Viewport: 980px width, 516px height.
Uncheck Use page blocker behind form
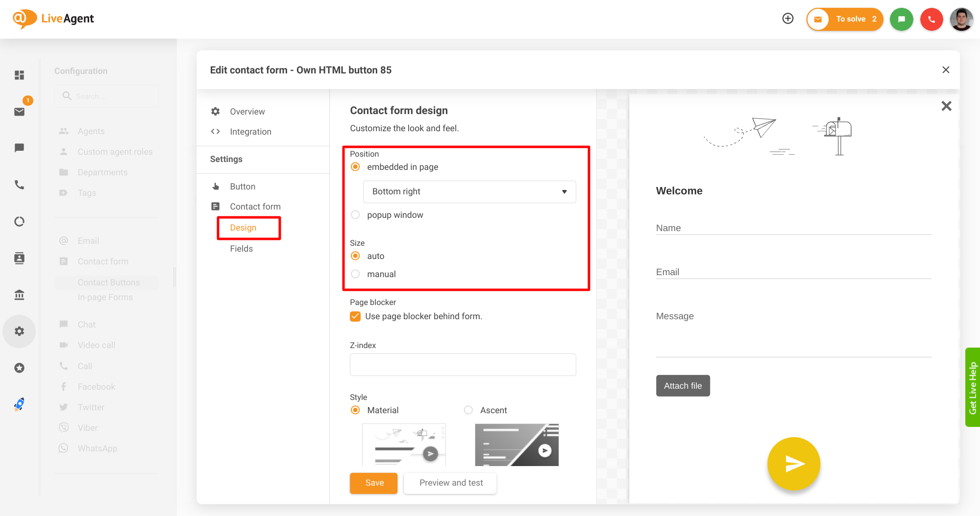[x=355, y=316]
